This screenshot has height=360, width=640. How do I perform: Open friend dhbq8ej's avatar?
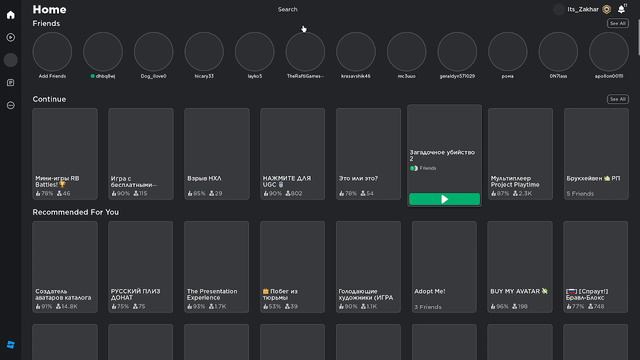103,52
